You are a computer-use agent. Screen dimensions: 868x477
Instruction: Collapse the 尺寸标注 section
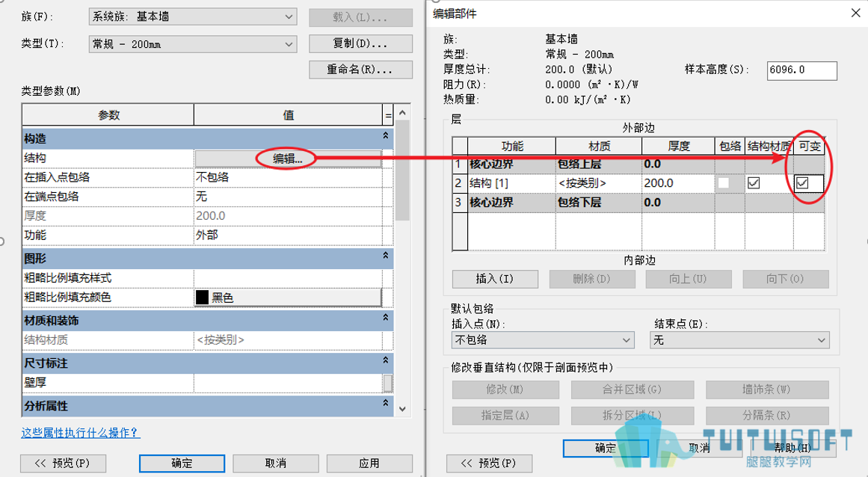(x=386, y=360)
